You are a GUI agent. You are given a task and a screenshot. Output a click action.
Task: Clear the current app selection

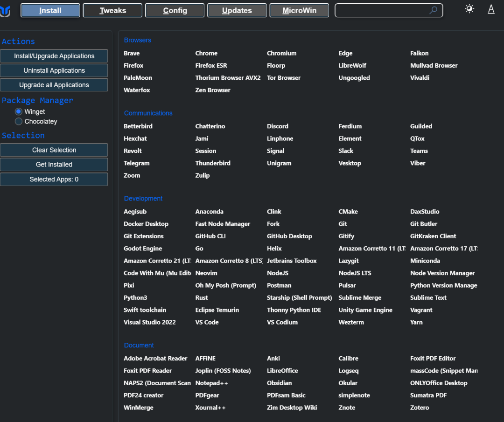tap(54, 150)
